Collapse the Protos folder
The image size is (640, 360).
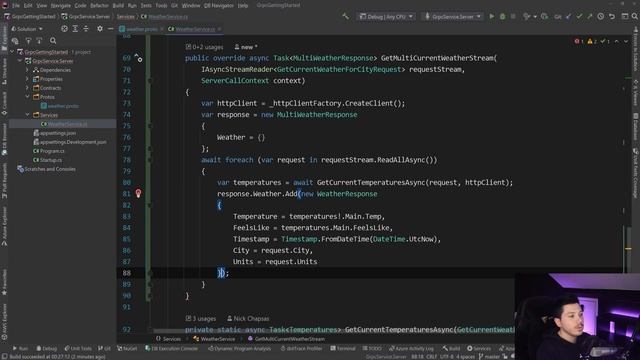pyautogui.click(x=27, y=97)
